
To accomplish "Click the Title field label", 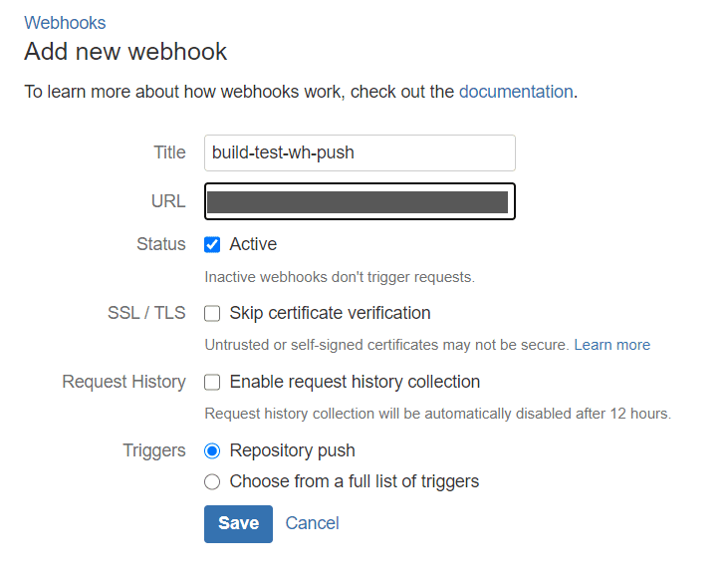I will [169, 152].
